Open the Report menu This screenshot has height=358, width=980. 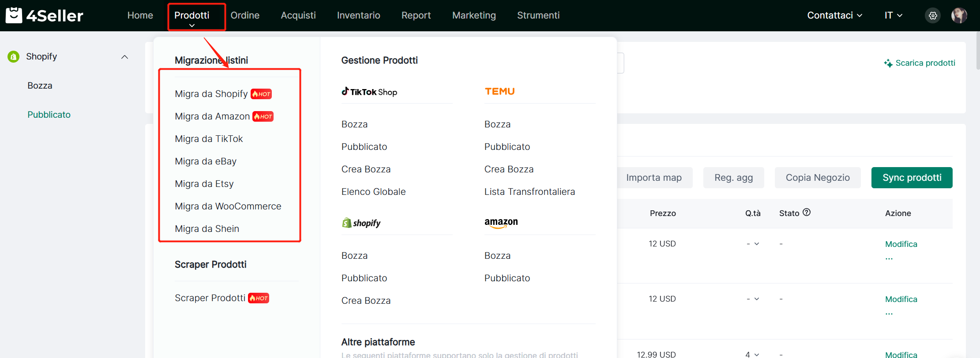click(416, 15)
